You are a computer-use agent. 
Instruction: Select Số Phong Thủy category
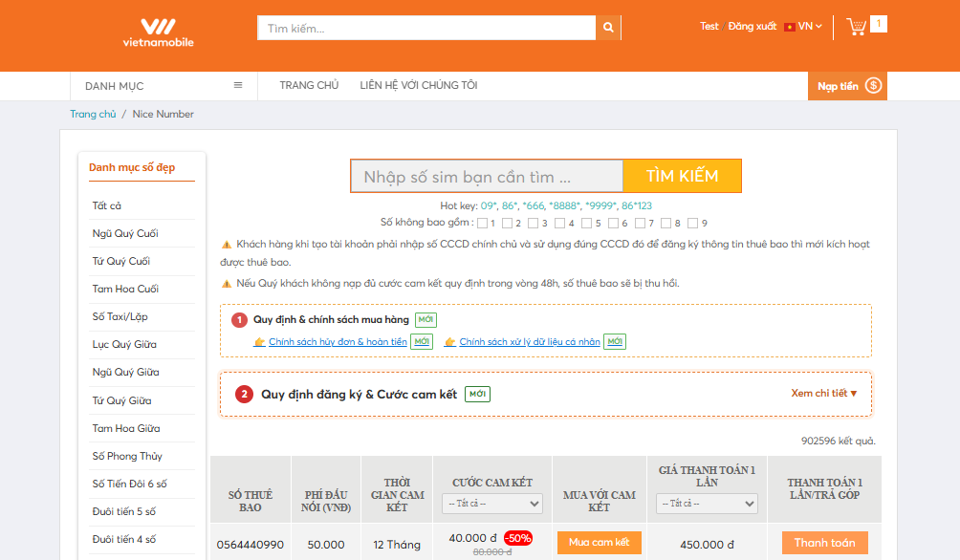[x=127, y=456]
